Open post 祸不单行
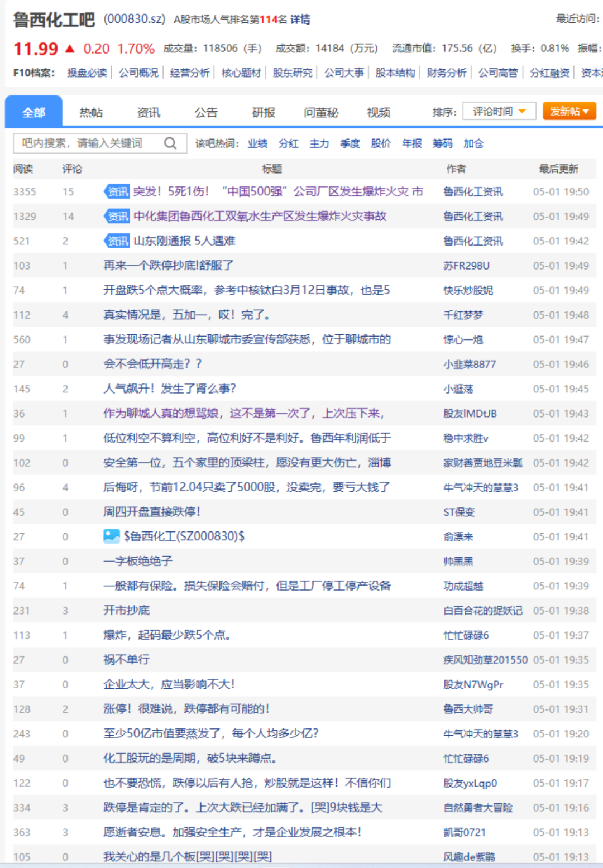603x868 pixels. click(127, 659)
